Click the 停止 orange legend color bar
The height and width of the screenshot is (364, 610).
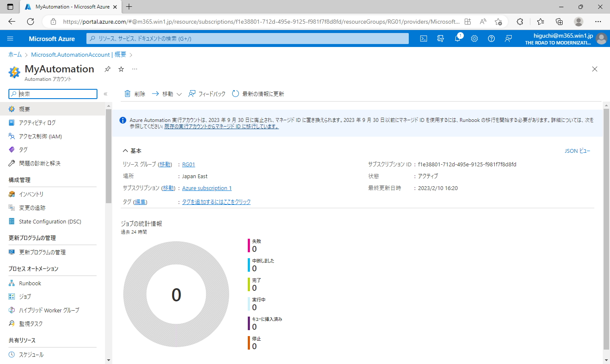(x=249, y=343)
